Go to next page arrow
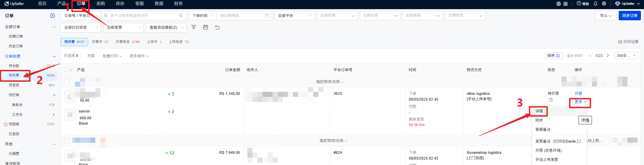The width and height of the screenshot is (644, 165). tap(608, 56)
